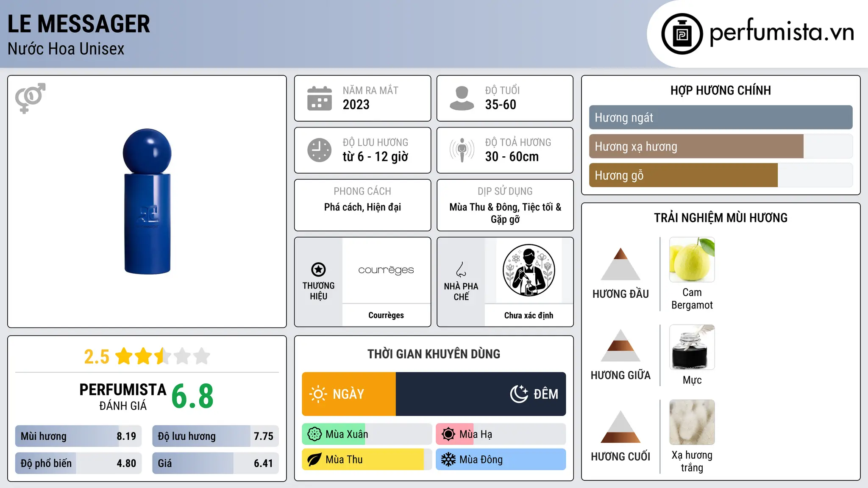Viewport: 868px width, 488px height.
Task: Click the Mùa Hạ season bar
Action: point(501,434)
